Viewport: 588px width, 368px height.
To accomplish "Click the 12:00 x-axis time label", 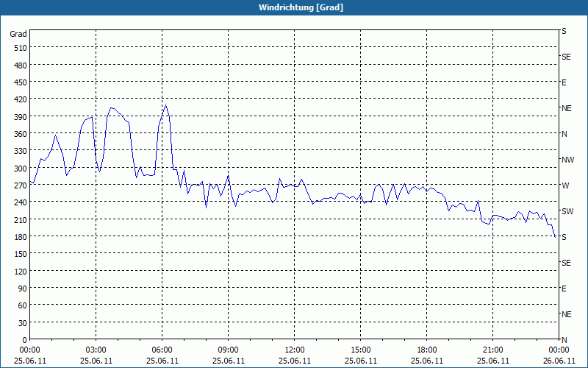I will 295,350.
